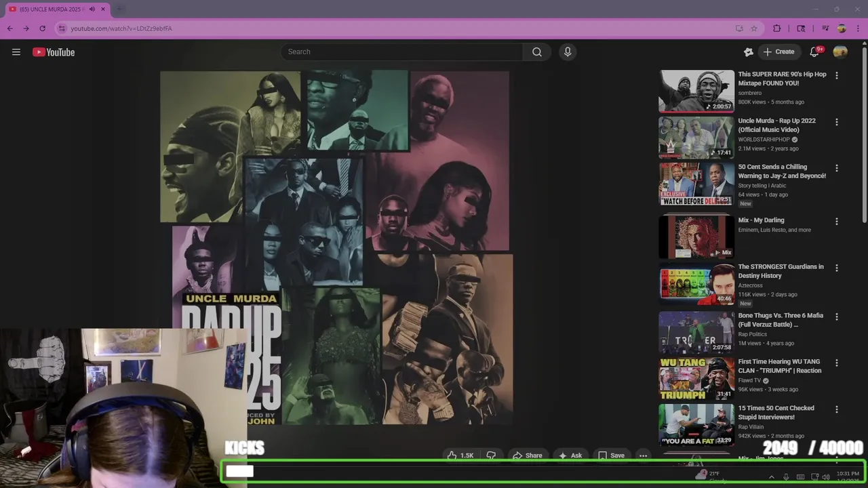Open YouTube notifications bell
The image size is (868, 488).
click(814, 52)
